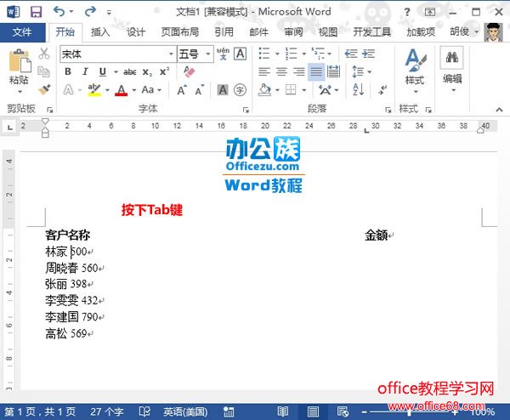The width and height of the screenshot is (510, 420).
Task: Switch to the References (引用) tab
Action: coord(224,32)
